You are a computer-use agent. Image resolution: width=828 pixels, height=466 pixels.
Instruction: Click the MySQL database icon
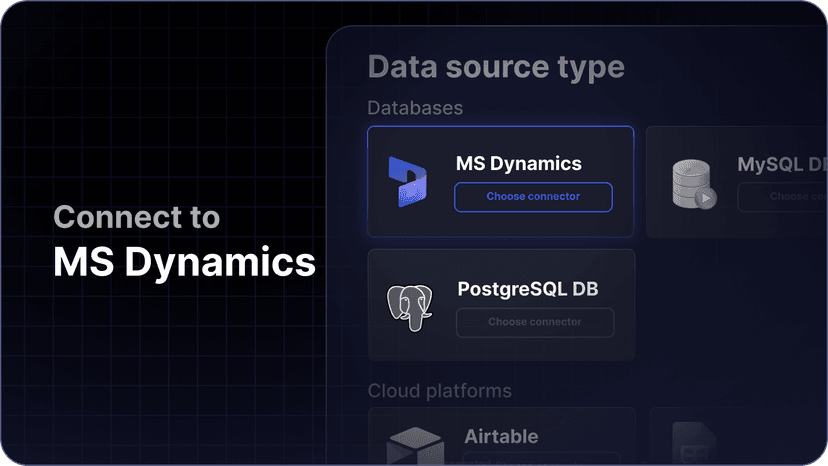(x=694, y=184)
